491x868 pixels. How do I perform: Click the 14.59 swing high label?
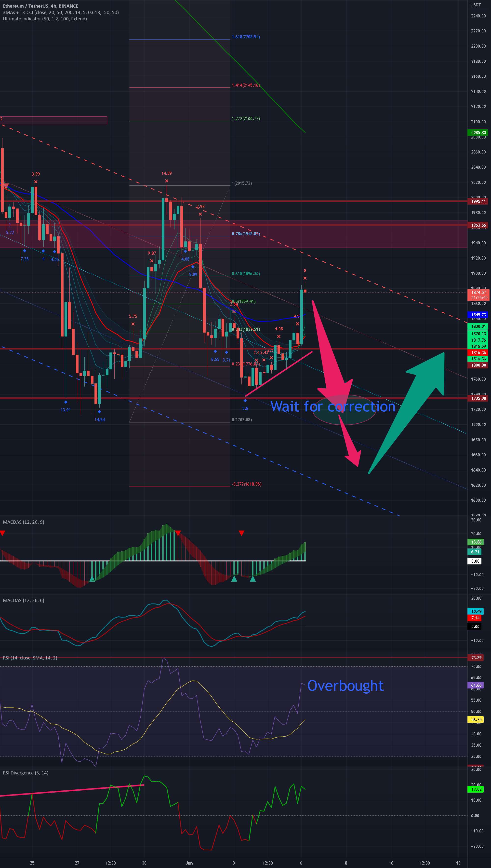coord(166,173)
